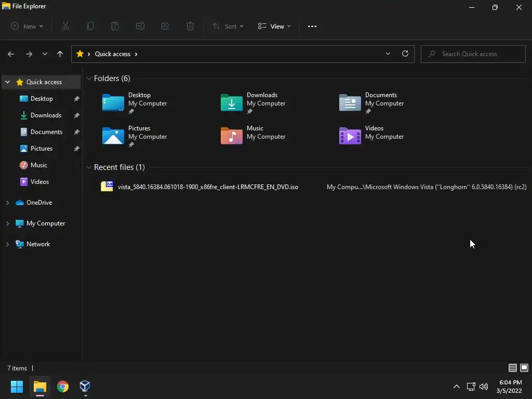The height and width of the screenshot is (399, 532).
Task: Refresh the Quick access view
Action: pos(405,54)
